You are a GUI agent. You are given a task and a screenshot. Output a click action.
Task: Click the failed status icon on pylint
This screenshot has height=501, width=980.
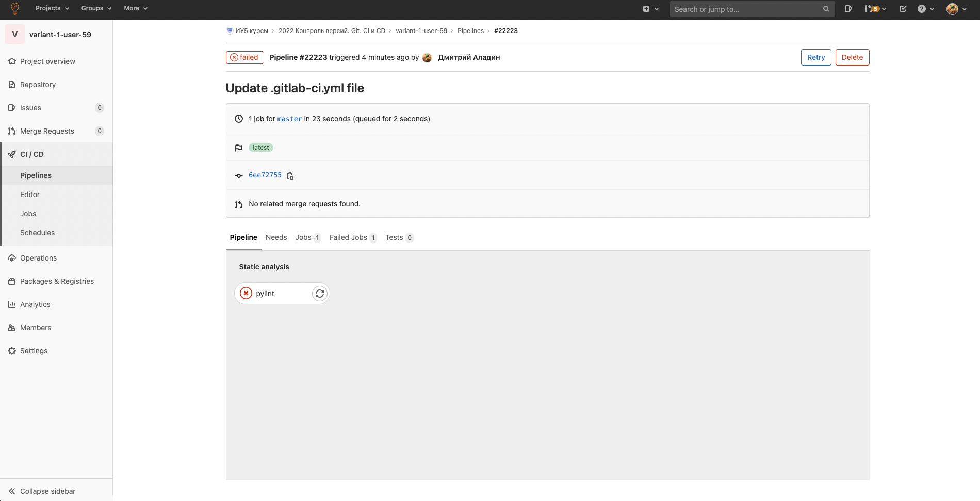247,294
